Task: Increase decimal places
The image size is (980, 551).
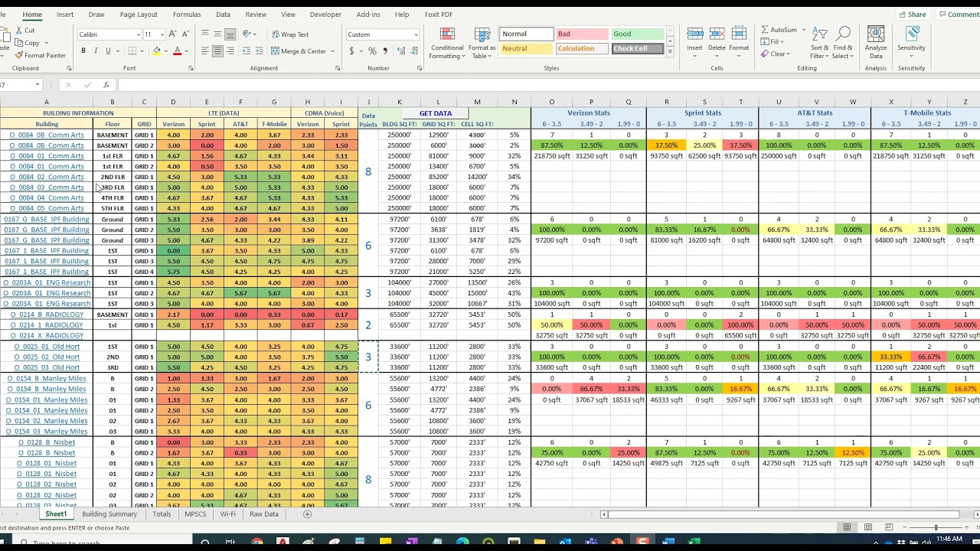Action: [x=400, y=51]
